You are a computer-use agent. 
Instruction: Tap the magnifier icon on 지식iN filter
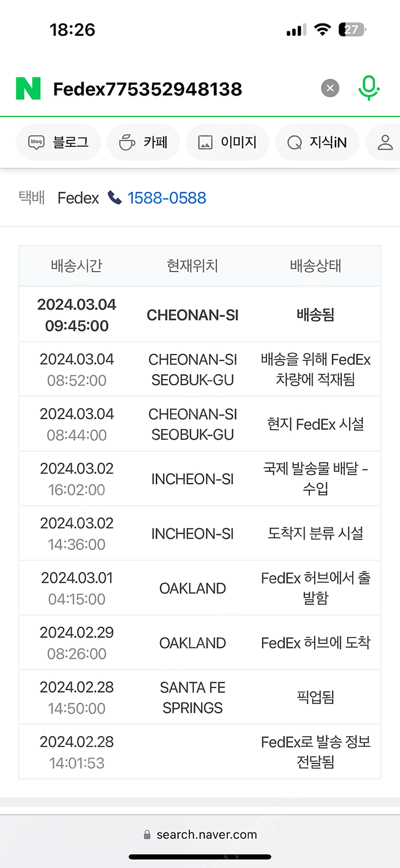[293, 142]
